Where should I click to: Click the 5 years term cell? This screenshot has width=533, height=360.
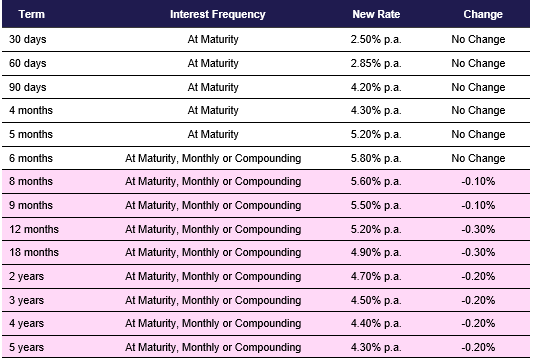click(26, 347)
